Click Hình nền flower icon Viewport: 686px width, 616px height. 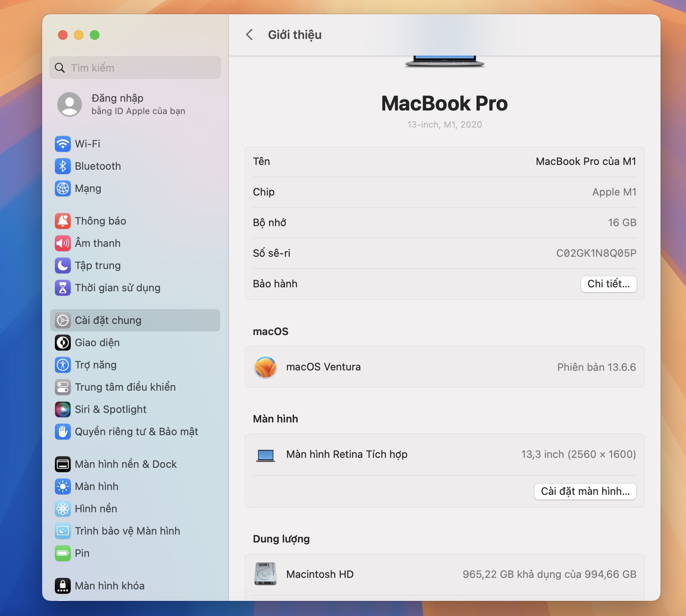tap(63, 509)
